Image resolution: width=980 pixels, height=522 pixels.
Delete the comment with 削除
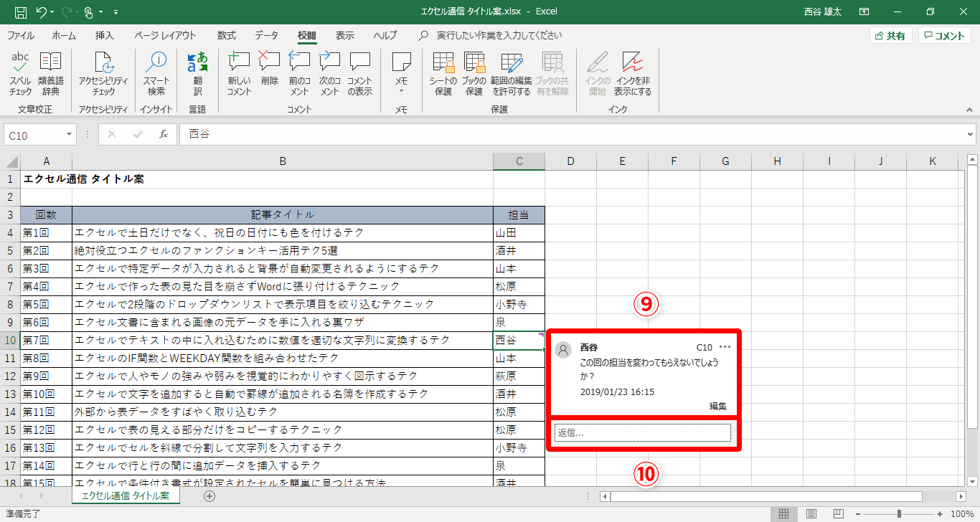point(269,69)
